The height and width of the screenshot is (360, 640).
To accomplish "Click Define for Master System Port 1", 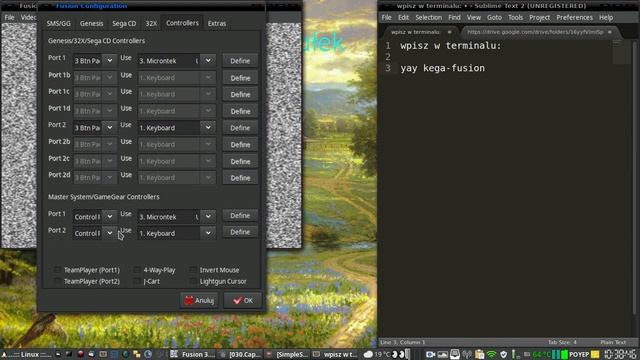I will click(x=240, y=216).
